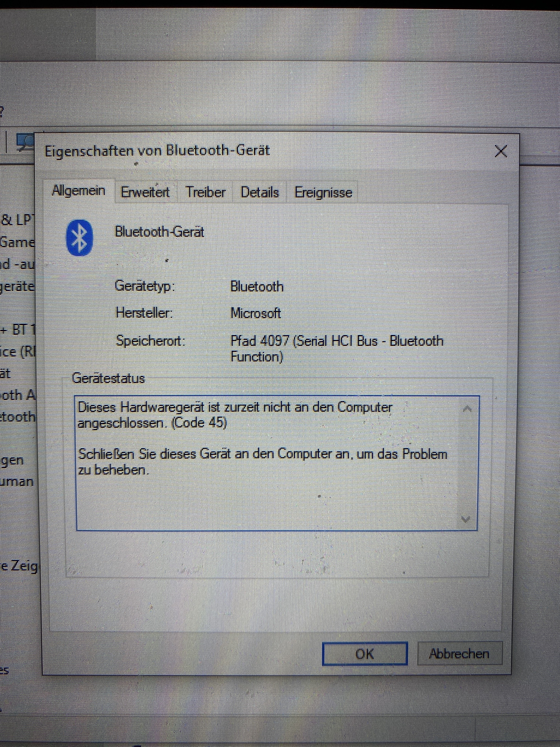Open the Erweitert tab
The width and height of the screenshot is (560, 747).
tap(145, 192)
